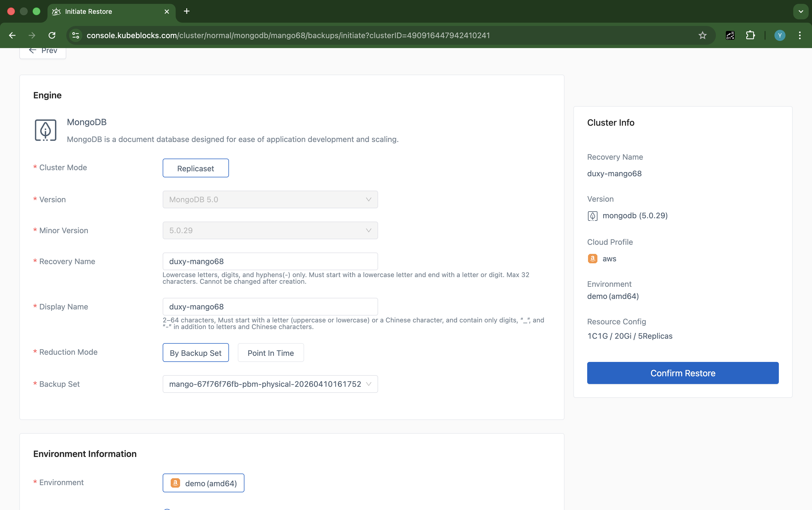Click the browser profile avatar
The image size is (812, 510).
pos(780,35)
